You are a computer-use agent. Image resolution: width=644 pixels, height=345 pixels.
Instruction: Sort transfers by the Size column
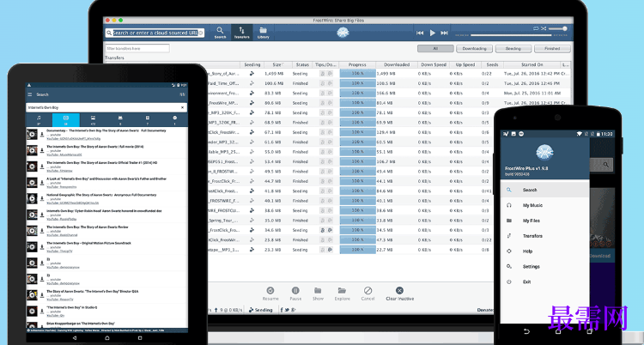coord(278,65)
